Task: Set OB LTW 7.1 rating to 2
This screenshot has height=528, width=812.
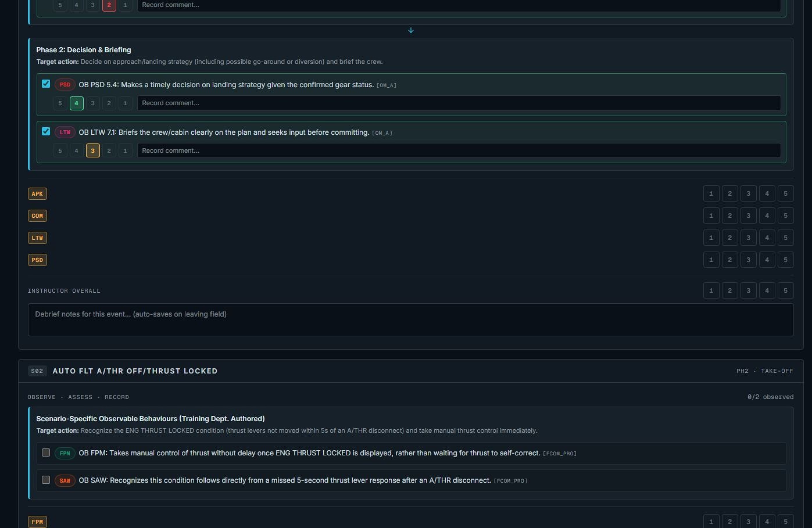Action: coord(109,151)
